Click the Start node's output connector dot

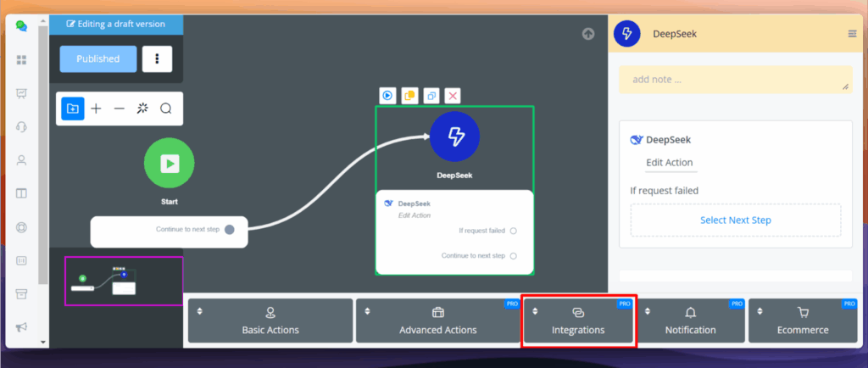point(230,229)
